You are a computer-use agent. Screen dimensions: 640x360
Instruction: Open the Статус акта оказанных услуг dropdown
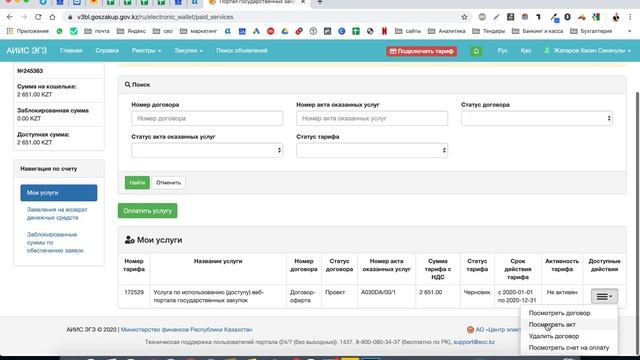[207, 150]
